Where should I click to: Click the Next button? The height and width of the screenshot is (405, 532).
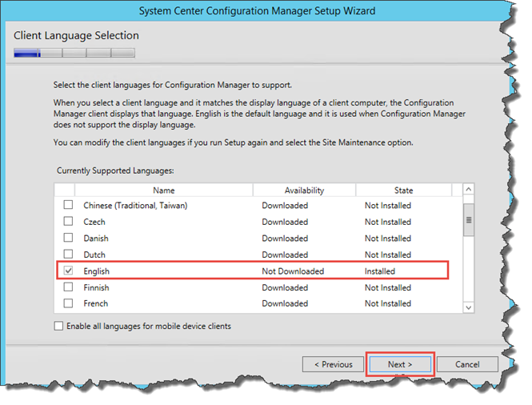[400, 364]
